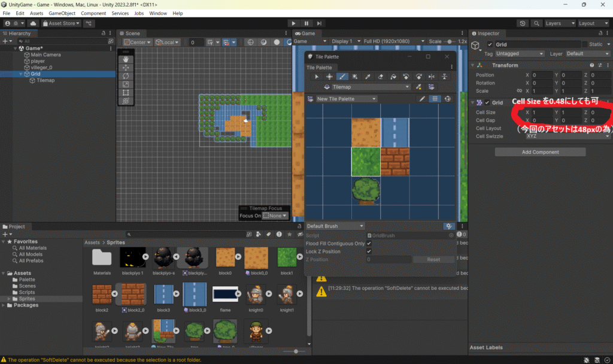
Task: Activate the Tile Palette select arrow tool
Action: (317, 77)
